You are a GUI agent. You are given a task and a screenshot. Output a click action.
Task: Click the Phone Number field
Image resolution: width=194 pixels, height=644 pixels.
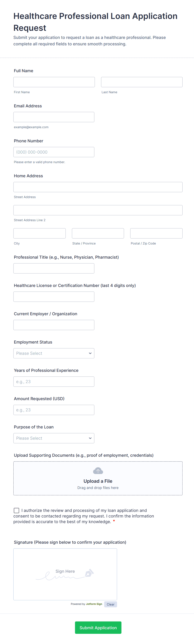[54, 152]
